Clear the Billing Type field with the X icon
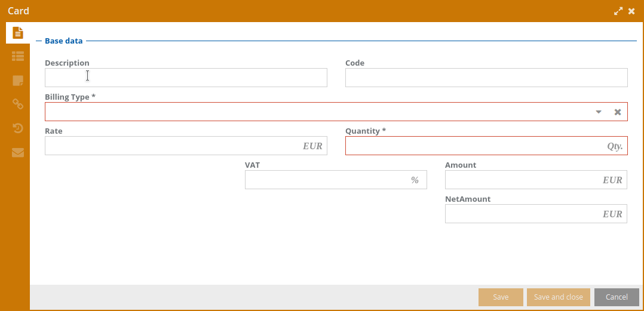This screenshot has width=644, height=311. click(618, 112)
